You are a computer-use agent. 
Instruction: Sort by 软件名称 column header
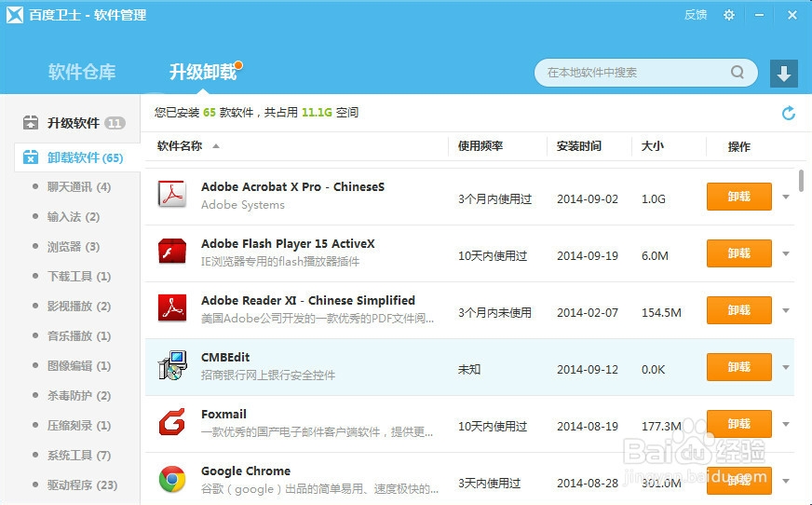tap(179, 146)
